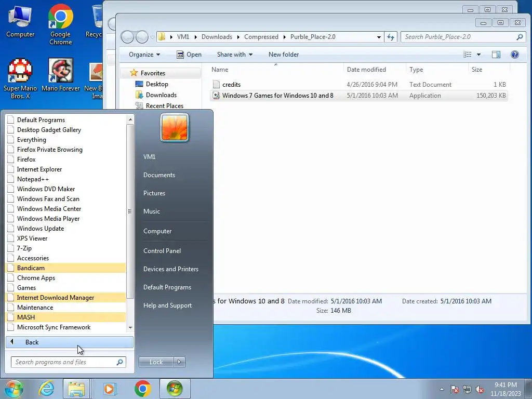
Task: Toggle the preview pane icon
Action: [496, 54]
